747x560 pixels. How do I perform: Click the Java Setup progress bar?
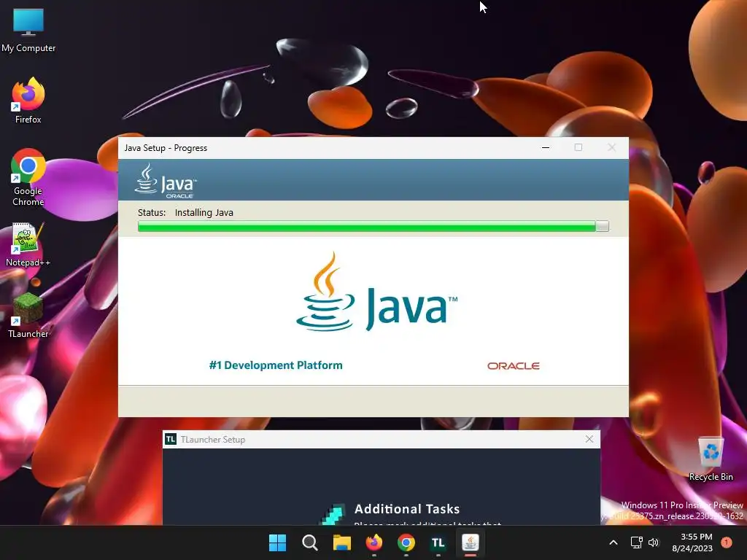(x=373, y=226)
